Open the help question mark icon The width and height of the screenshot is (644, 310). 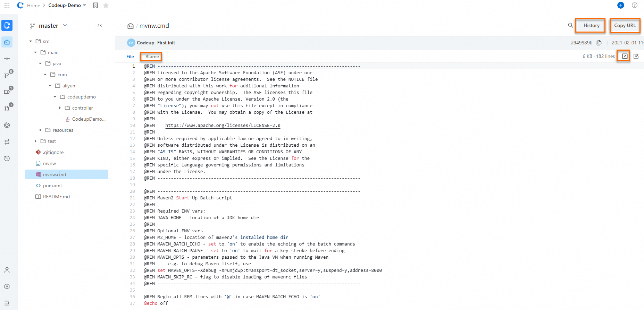(635, 5)
